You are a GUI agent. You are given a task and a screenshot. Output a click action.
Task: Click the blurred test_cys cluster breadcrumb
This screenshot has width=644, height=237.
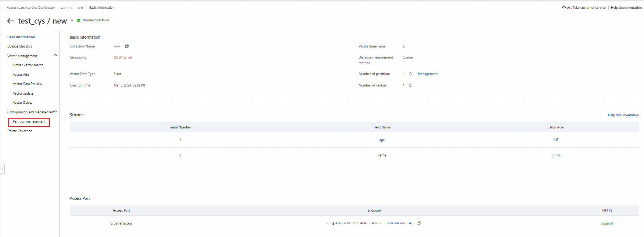tap(66, 8)
